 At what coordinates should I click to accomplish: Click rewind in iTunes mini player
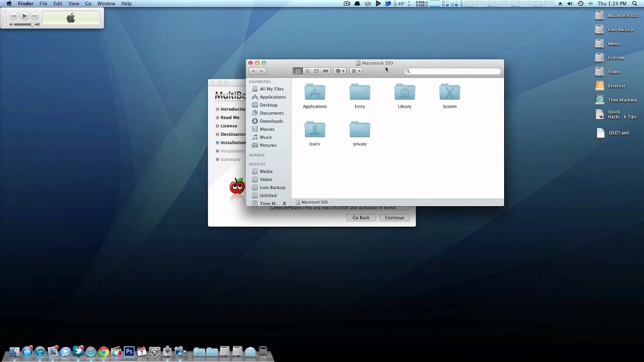(x=14, y=16)
